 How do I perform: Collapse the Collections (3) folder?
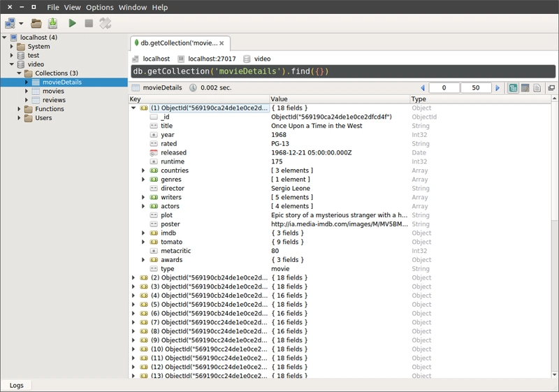coord(20,73)
